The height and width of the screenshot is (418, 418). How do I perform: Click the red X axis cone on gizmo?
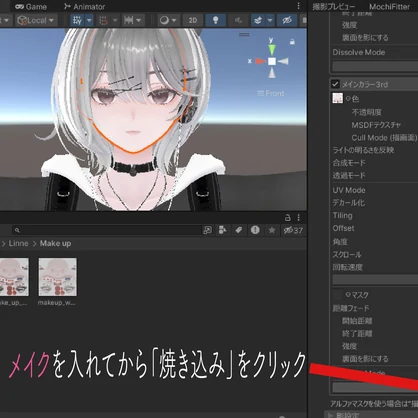coord(261,61)
